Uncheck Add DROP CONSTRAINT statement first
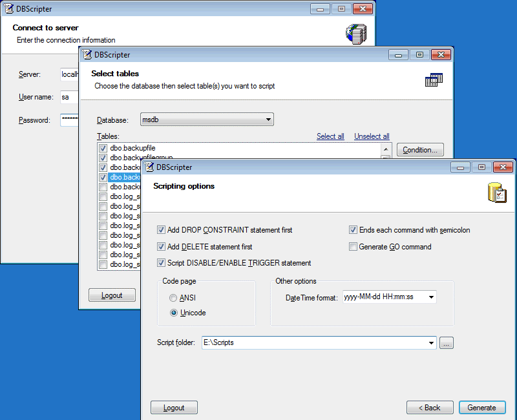This screenshot has width=517, height=420. coord(161,230)
